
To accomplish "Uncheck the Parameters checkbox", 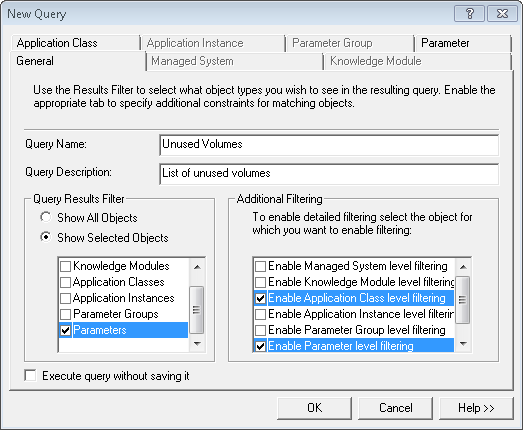I will coord(65,330).
